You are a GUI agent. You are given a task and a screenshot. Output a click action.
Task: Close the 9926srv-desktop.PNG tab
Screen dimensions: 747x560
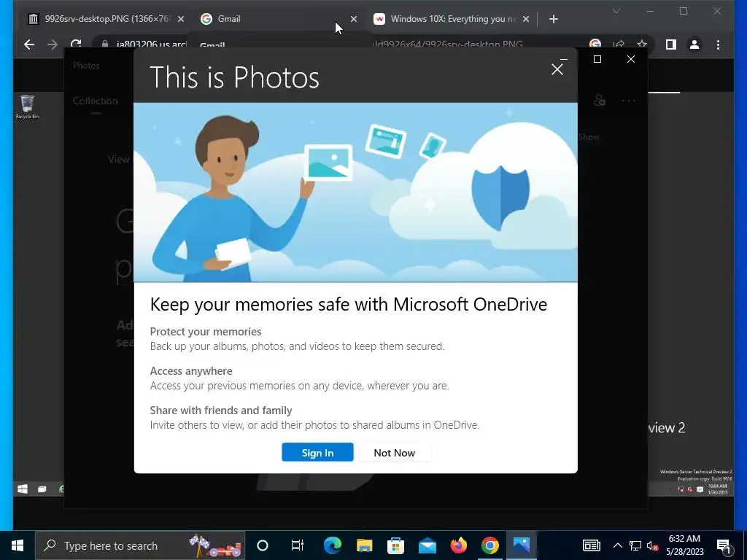point(181,19)
